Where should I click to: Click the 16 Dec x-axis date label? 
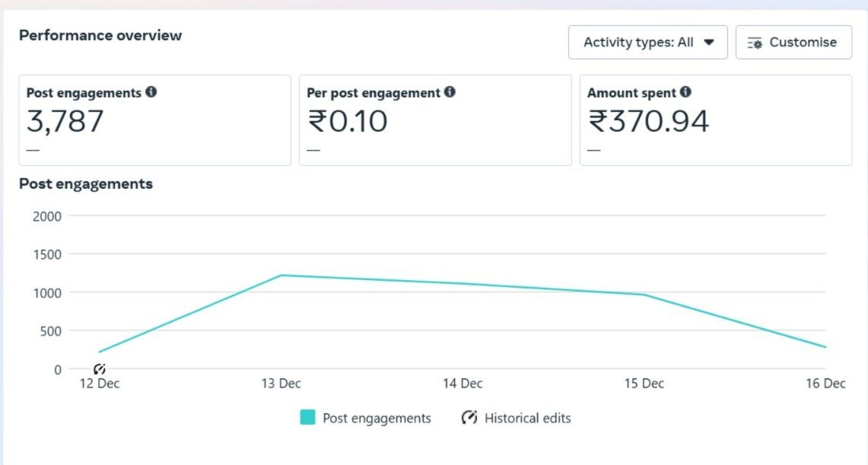tap(825, 384)
